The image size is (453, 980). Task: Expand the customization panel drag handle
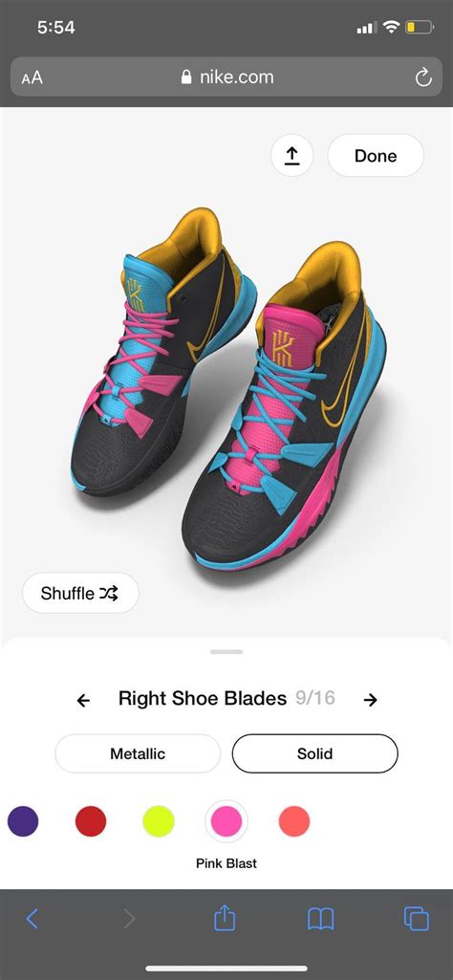226,651
